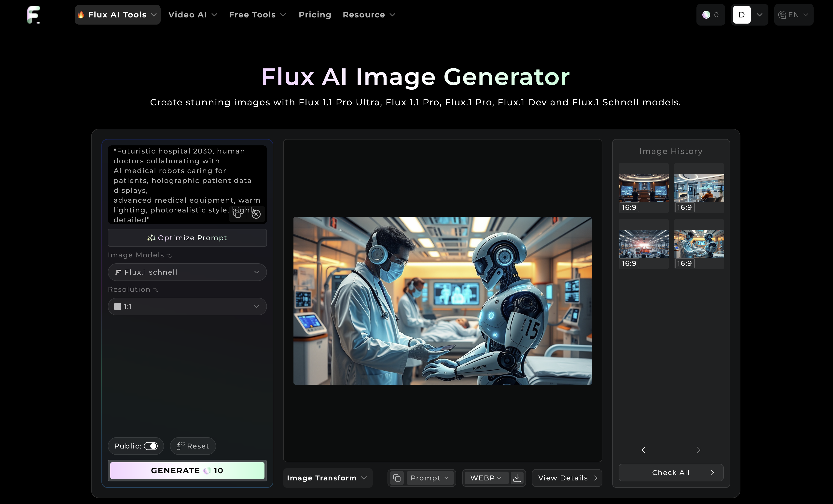
Task: Expand the Image Transform menu
Action: coord(327,478)
